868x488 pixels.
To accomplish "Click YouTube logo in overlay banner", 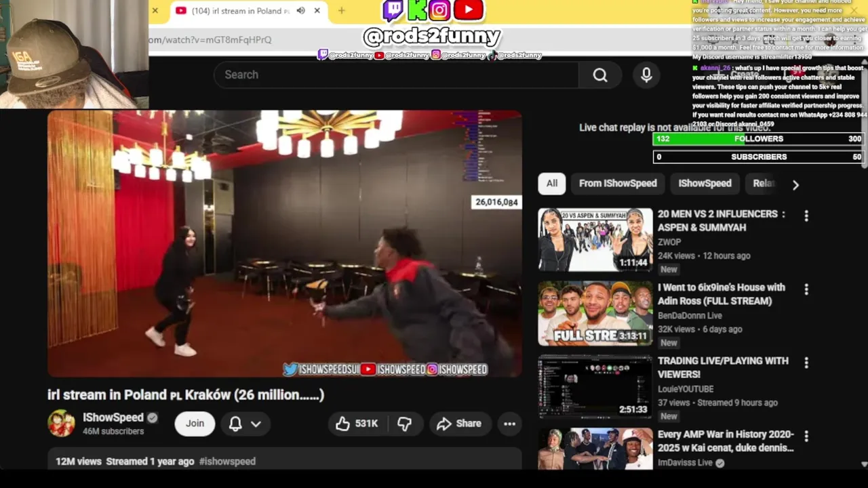I will click(x=468, y=10).
